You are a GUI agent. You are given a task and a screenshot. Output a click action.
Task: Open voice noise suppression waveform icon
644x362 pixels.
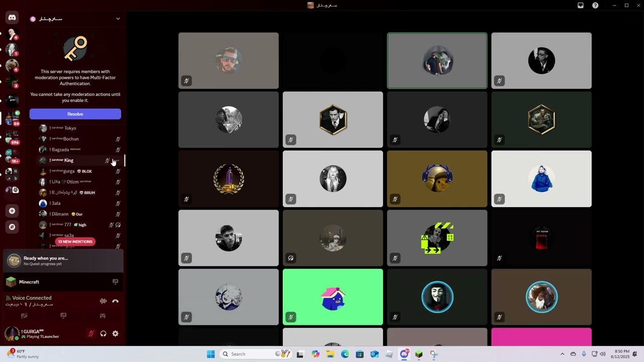103,301
